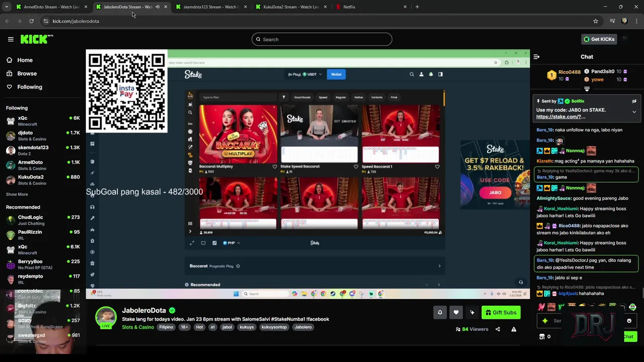View site information icon in address bar

coord(46,21)
